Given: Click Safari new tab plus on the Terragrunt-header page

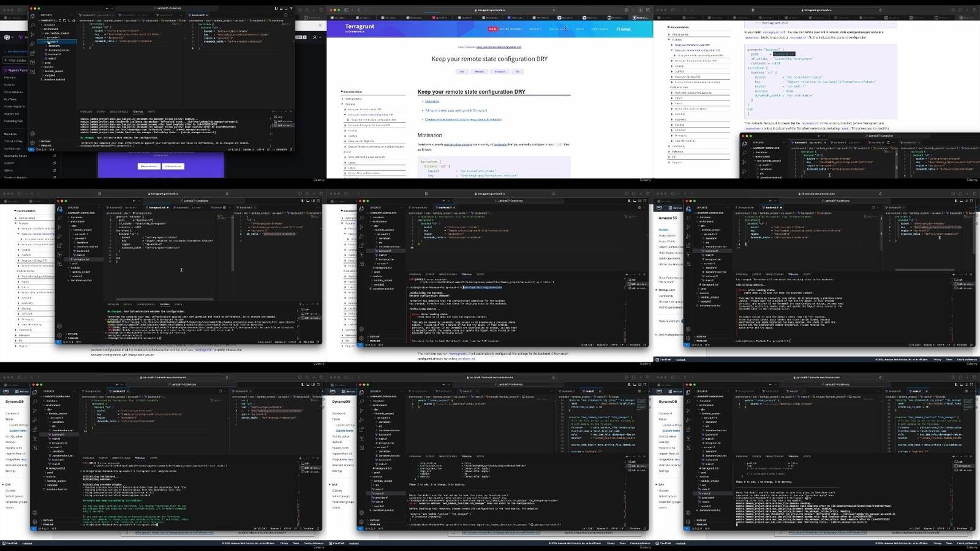Looking at the screenshot, I should coord(640,10).
